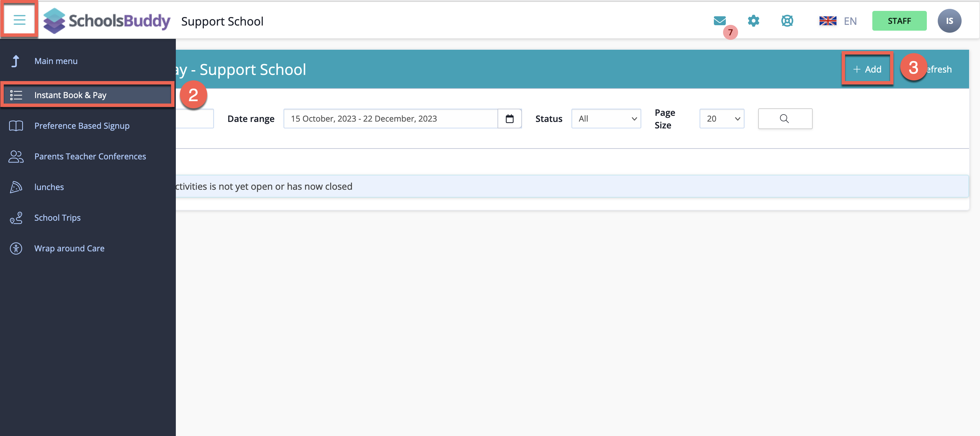Open settings gear icon

point(753,20)
